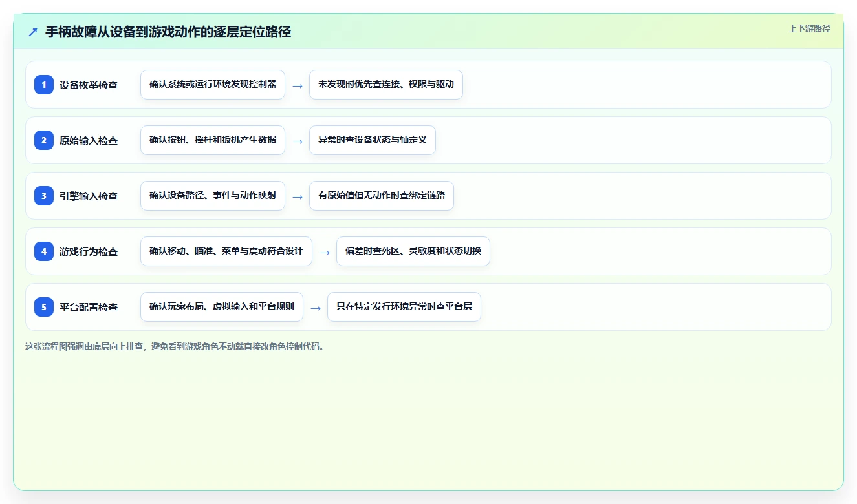Click the 上下游路径 label in the header
The image size is (857, 504).
tap(809, 28)
